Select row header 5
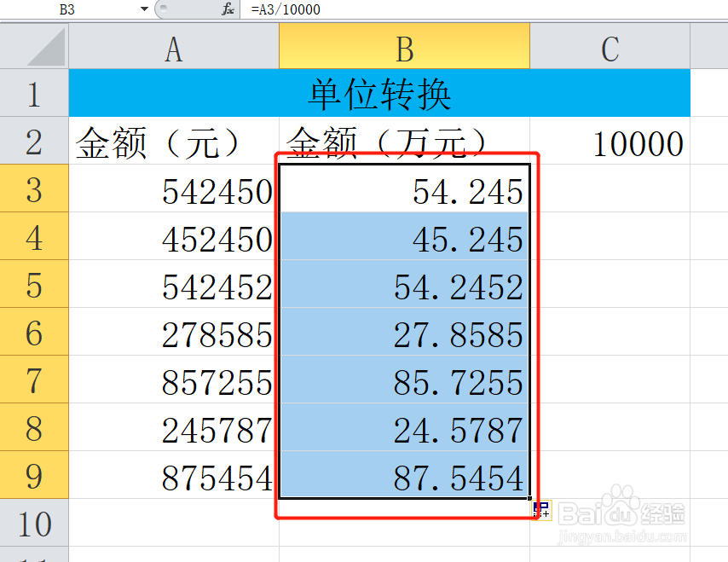728x562 pixels. [x=34, y=287]
